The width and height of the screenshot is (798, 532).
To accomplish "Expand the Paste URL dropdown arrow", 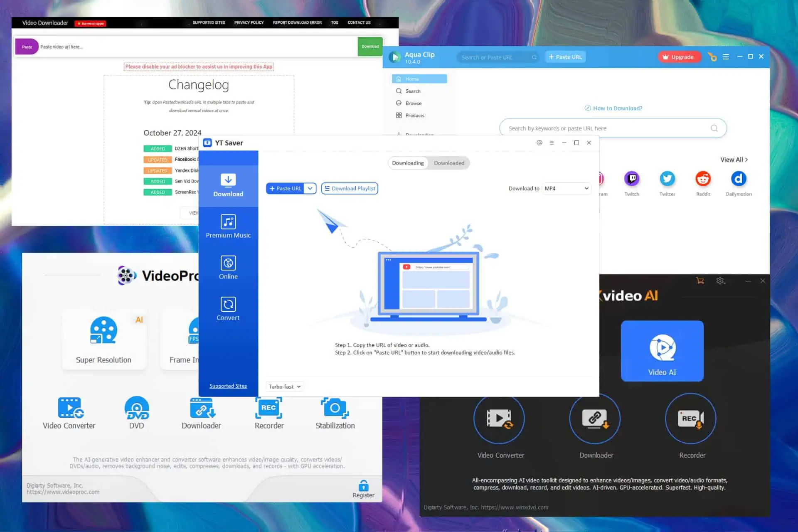I will (309, 188).
